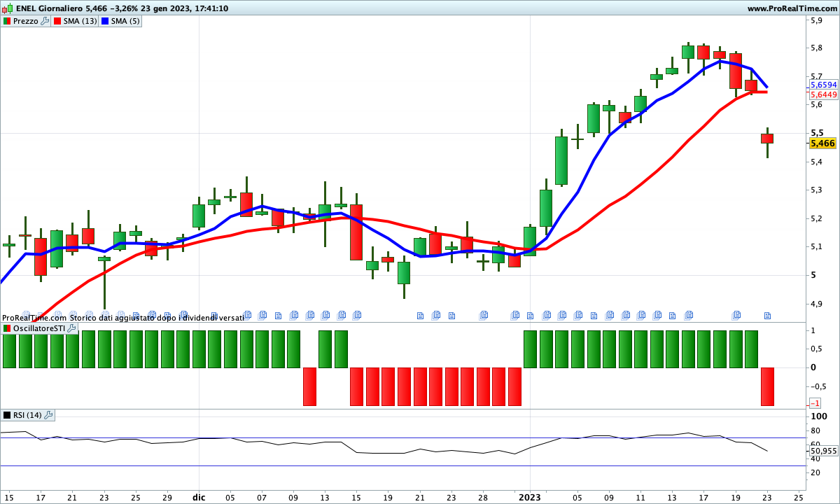Open Prezzo settings via its wrench icon
The width and height of the screenshot is (840, 504).
(x=45, y=21)
